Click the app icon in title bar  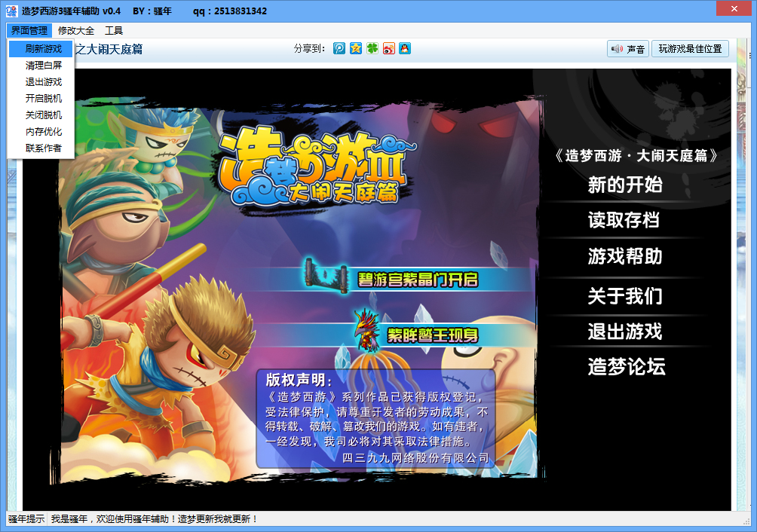[11, 11]
